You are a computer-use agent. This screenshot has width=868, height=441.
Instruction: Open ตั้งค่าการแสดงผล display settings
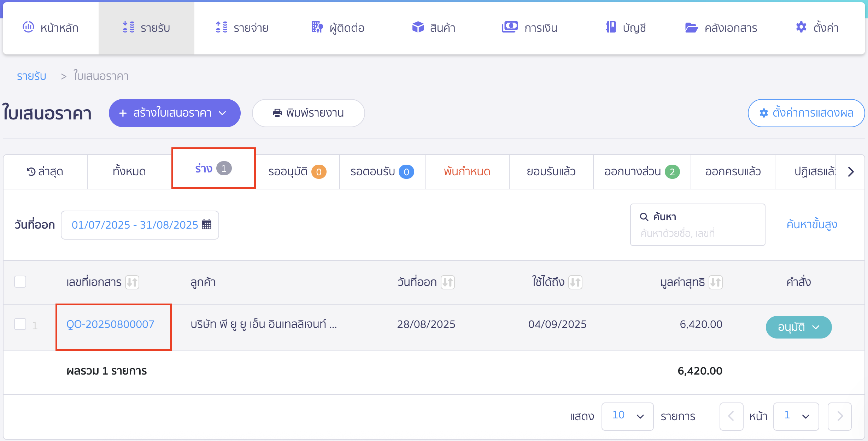click(x=806, y=113)
